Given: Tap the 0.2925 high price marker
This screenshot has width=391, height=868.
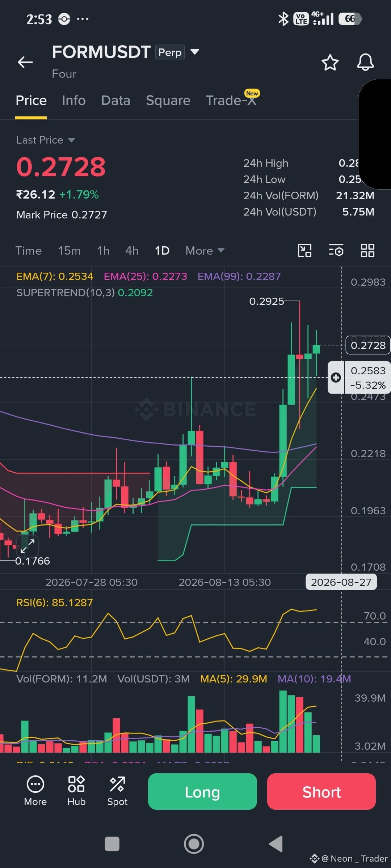Looking at the screenshot, I should pos(266,301).
